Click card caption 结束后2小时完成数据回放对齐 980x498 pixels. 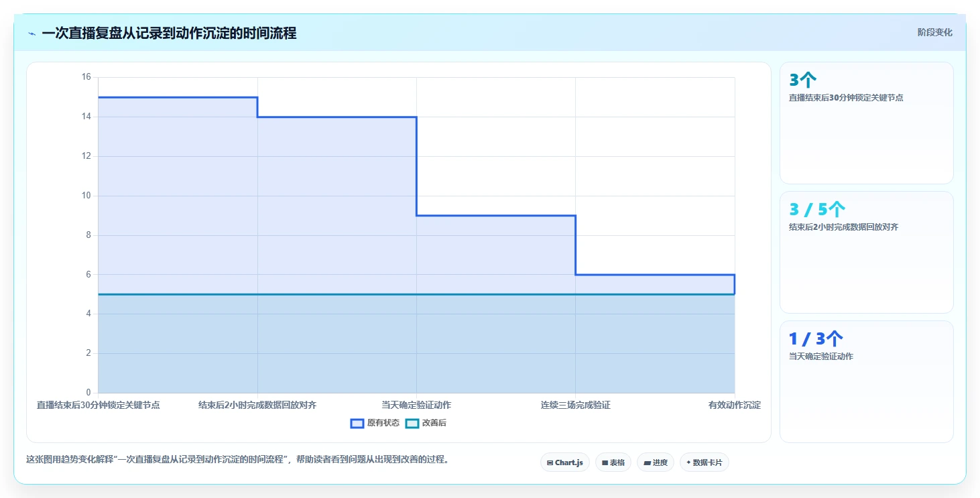pyautogui.click(x=844, y=227)
